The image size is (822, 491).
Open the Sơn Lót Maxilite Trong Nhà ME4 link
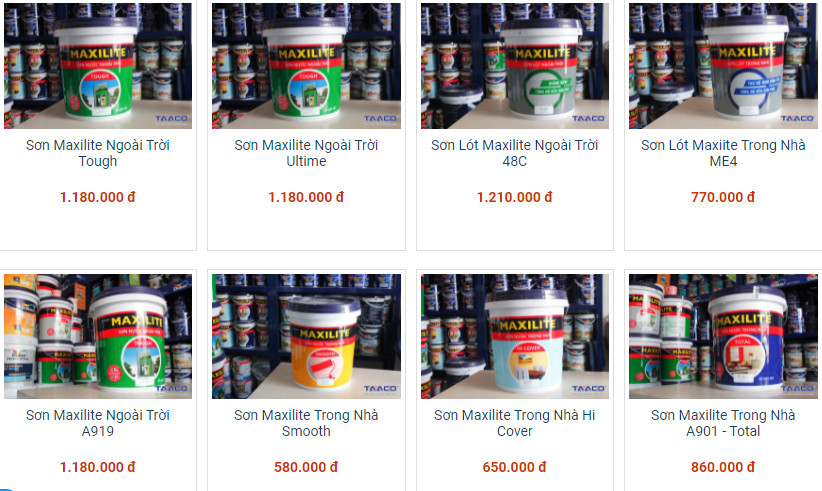pyautogui.click(x=723, y=153)
